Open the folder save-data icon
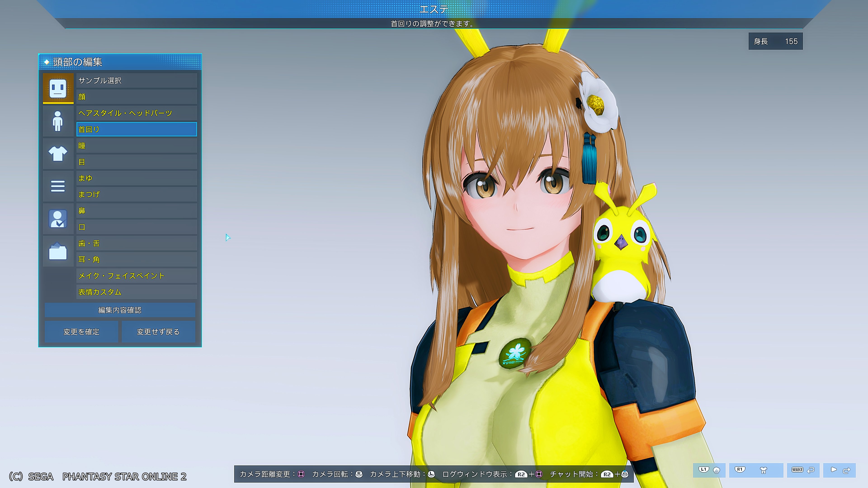 (58, 251)
